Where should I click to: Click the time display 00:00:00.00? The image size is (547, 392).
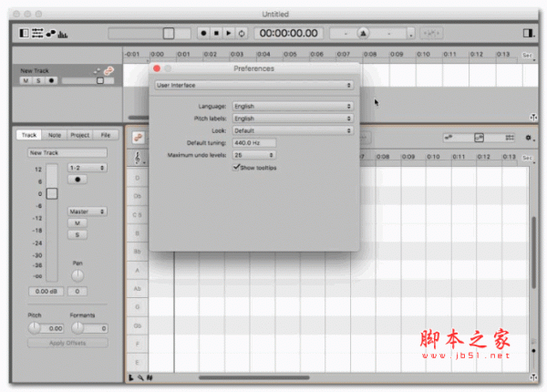pos(288,33)
